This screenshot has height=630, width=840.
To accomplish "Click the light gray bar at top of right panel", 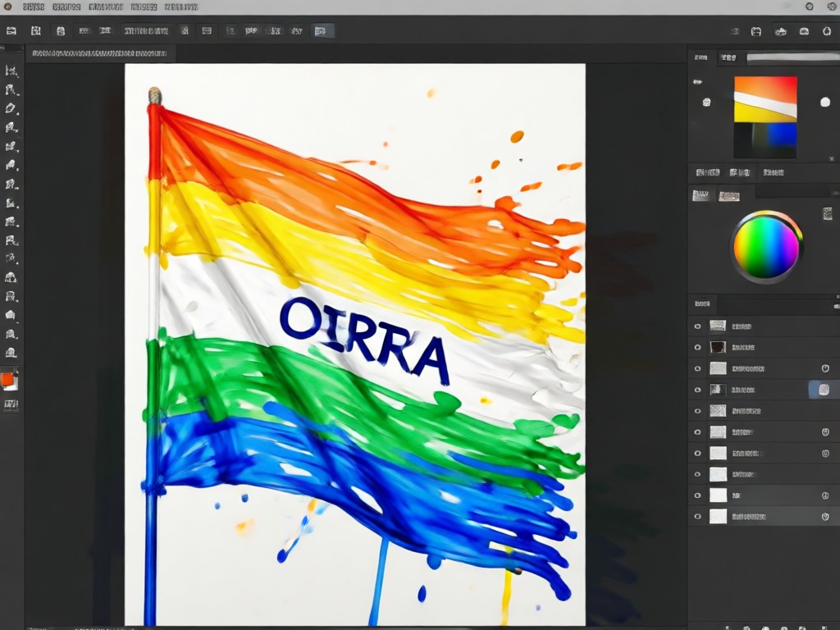I will (x=793, y=58).
